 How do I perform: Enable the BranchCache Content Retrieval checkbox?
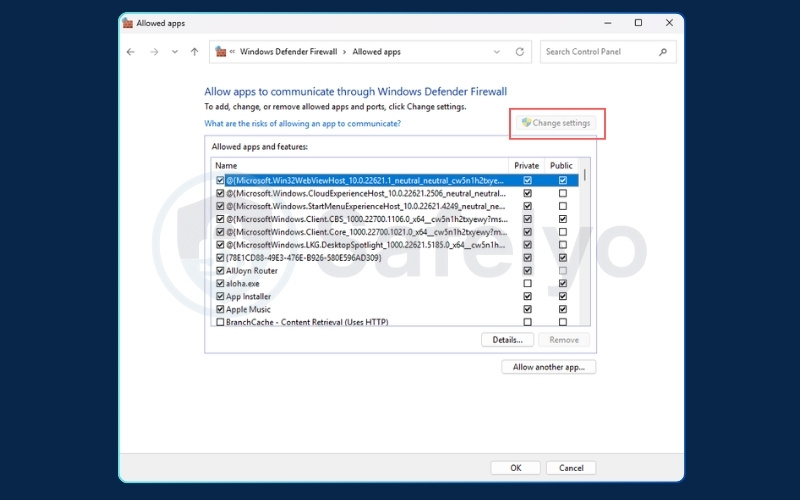(220, 322)
